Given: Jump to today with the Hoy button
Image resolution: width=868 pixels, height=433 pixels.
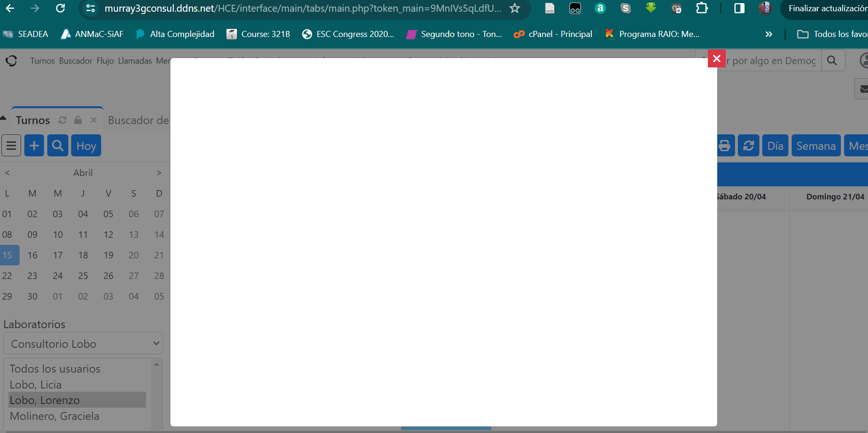Looking at the screenshot, I should pos(86,146).
